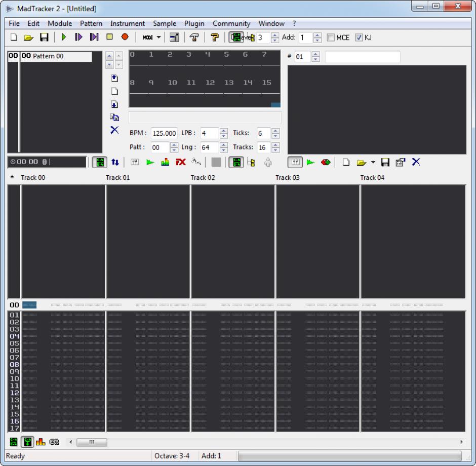Click the blue up-down arrows icon
The image size is (476, 466).
tap(115, 163)
